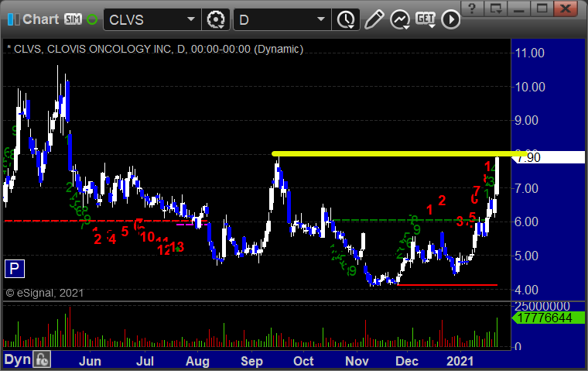Click the 11.00 price axis label
This screenshot has width=588, height=371.
529,53
